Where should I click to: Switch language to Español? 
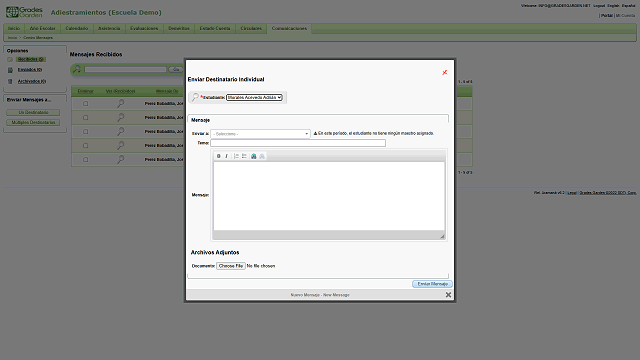pyautogui.click(x=629, y=6)
